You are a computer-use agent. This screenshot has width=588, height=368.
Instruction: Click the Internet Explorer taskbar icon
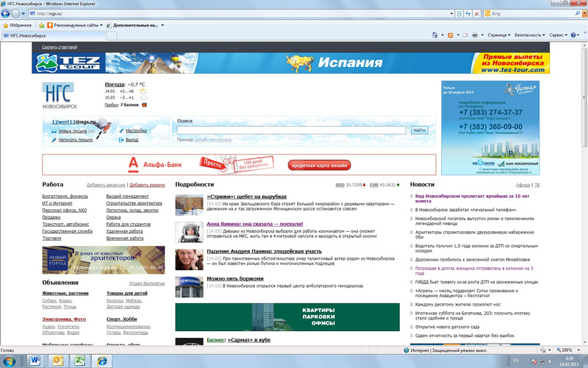click(x=102, y=361)
